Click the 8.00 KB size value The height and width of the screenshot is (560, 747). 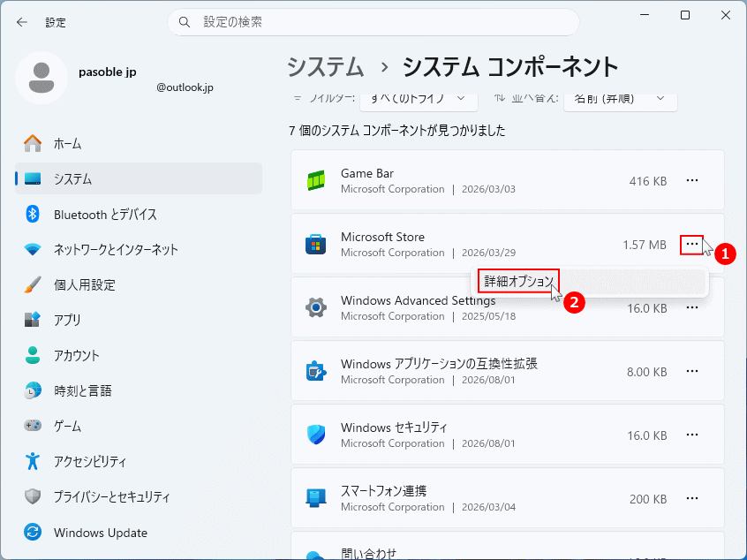646,372
